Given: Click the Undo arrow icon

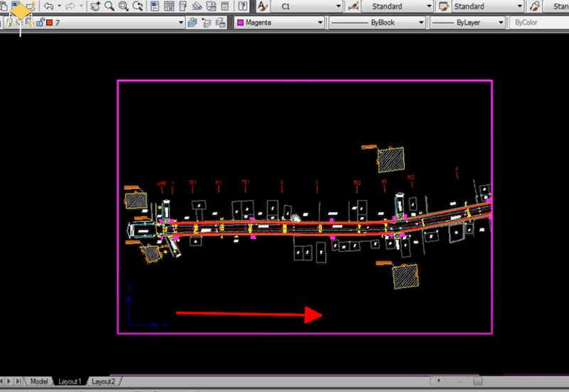Looking at the screenshot, I should click(49, 6).
